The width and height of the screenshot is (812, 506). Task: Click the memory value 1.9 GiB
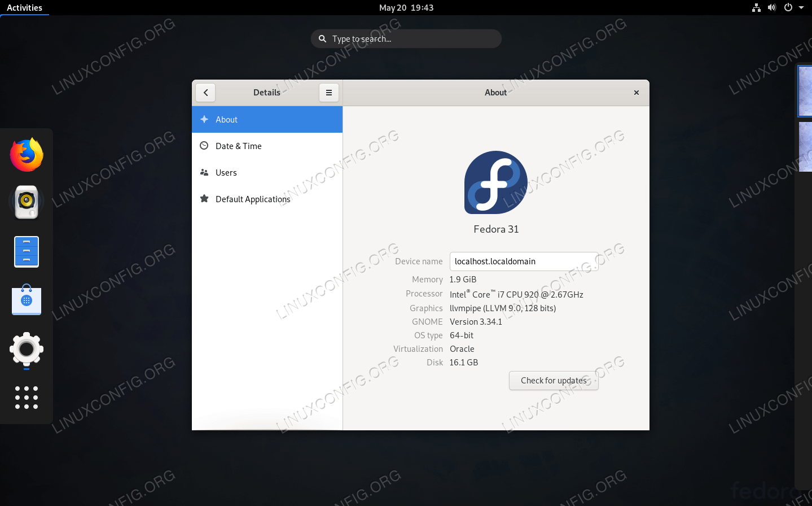click(463, 280)
